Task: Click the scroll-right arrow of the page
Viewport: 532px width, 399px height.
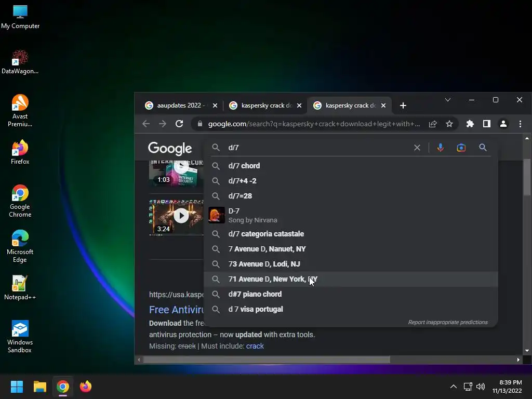Action: [x=518, y=360]
